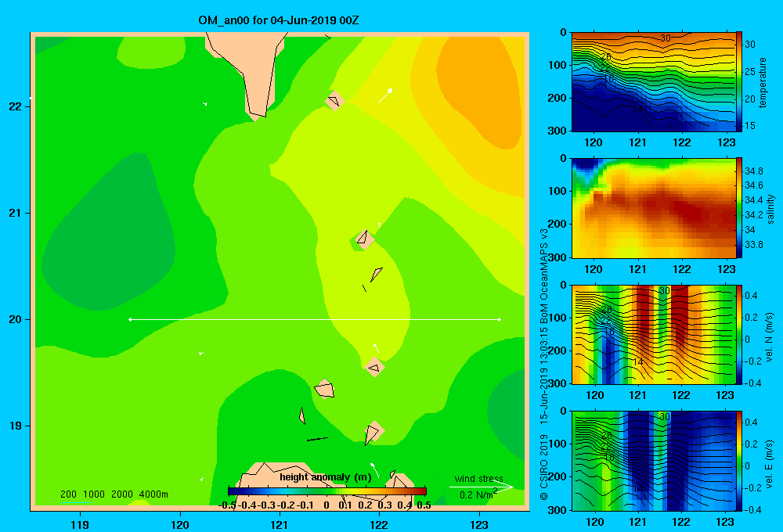
Task: Click the small island near 22N 121.5E
Action: [x=334, y=101]
